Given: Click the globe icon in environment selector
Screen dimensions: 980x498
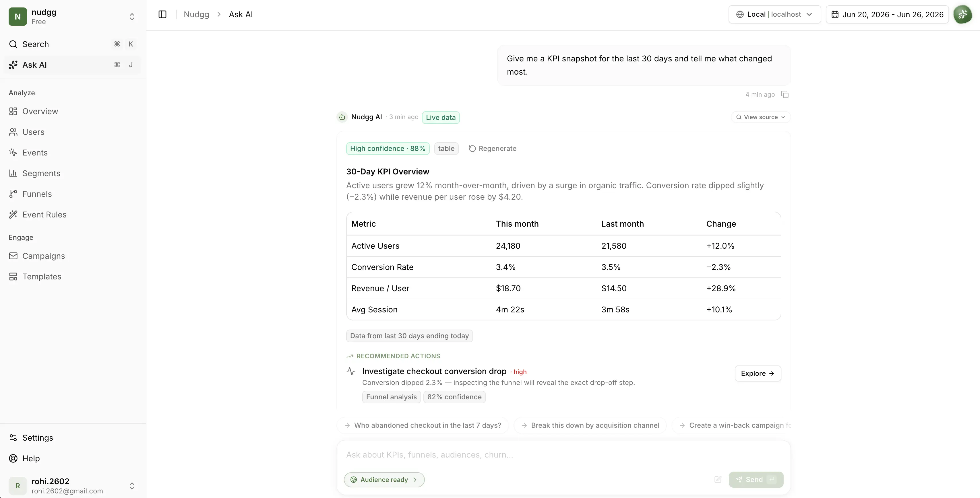Looking at the screenshot, I should 740,14.
